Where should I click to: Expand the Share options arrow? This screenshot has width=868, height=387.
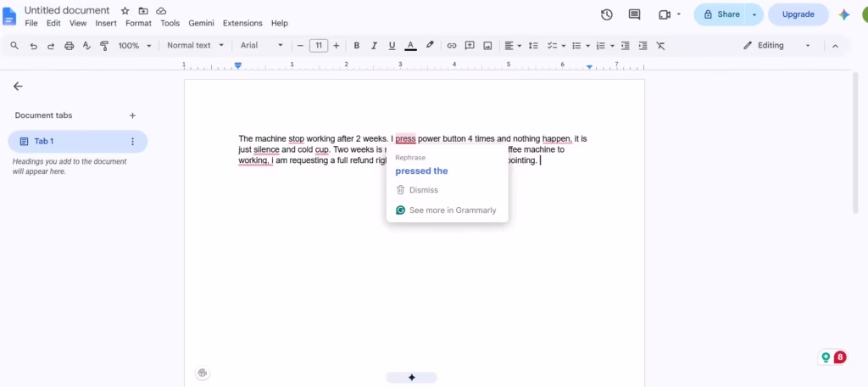pyautogui.click(x=754, y=15)
